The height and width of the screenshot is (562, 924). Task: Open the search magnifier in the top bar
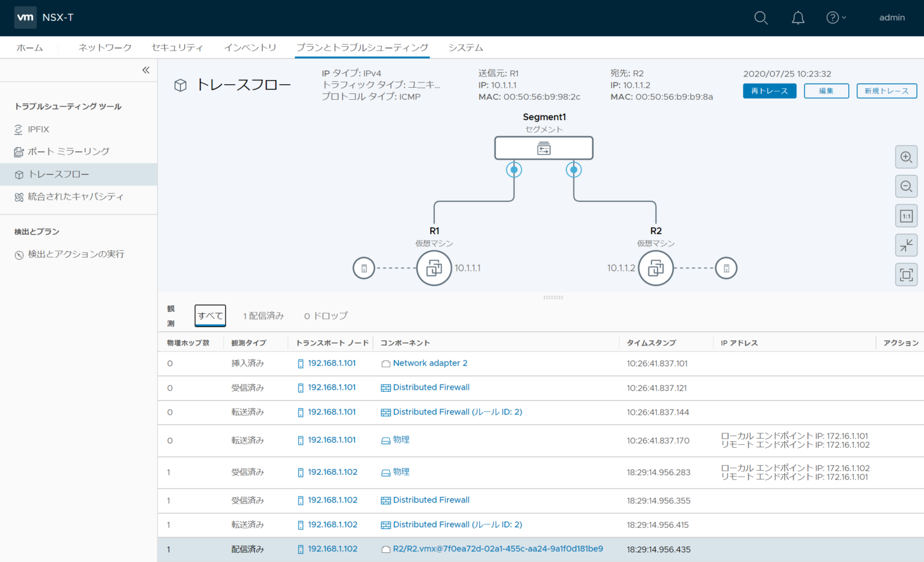pos(760,18)
